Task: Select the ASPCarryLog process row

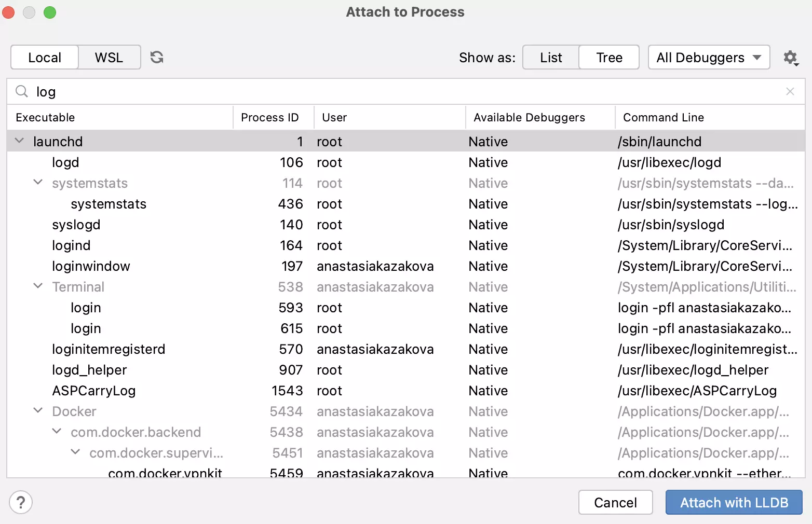Action: coord(94,391)
